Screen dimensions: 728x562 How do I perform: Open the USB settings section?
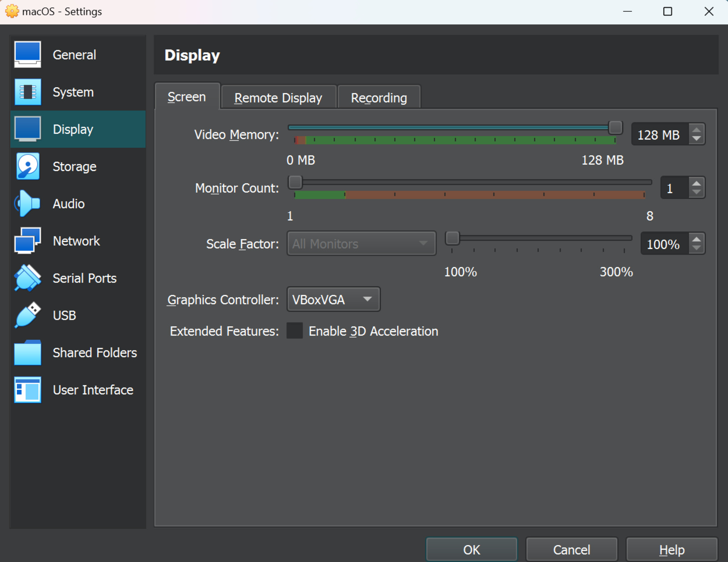[x=64, y=315]
